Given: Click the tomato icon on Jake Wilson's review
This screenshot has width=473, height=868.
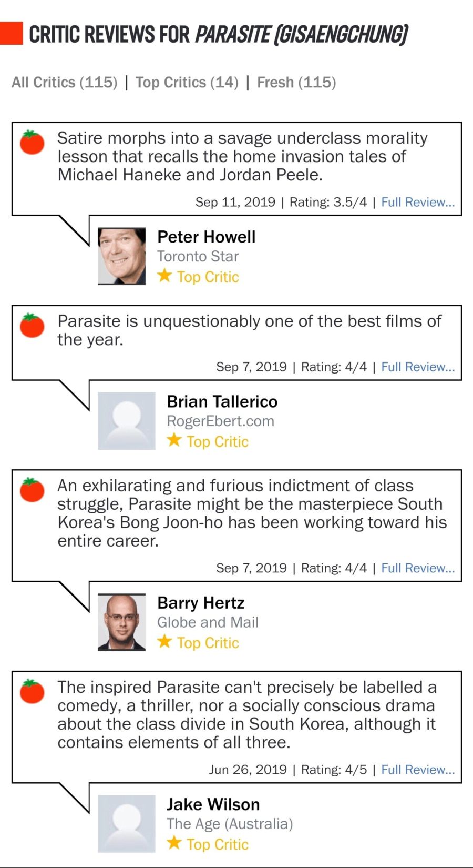Looking at the screenshot, I should point(32,691).
